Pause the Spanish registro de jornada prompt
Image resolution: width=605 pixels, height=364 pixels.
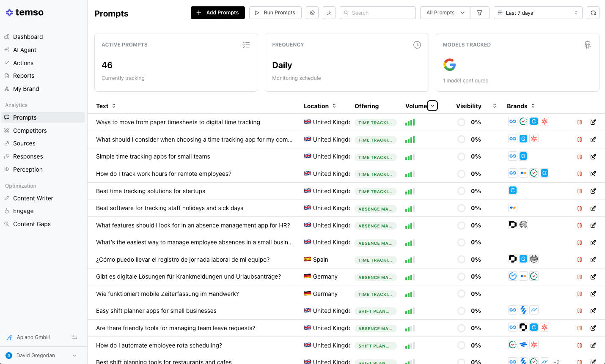point(580,260)
